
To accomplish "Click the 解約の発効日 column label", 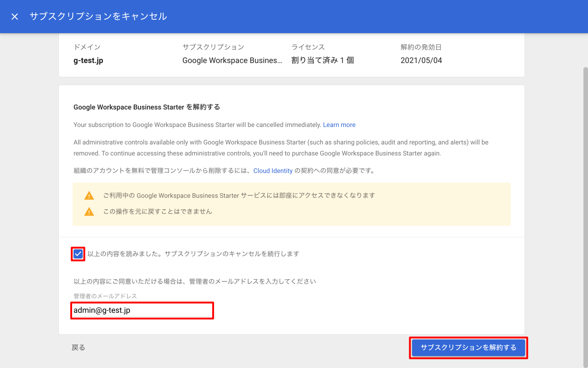I will tap(421, 47).
